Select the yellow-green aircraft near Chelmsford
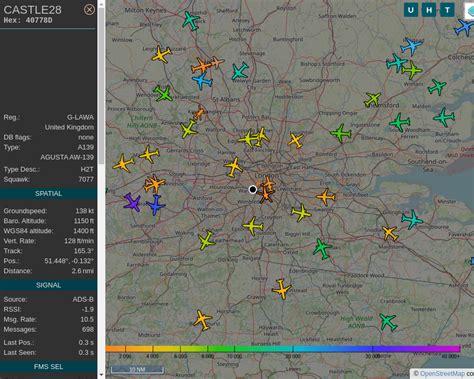Screen dimensions: 474x379 tap(372, 99)
